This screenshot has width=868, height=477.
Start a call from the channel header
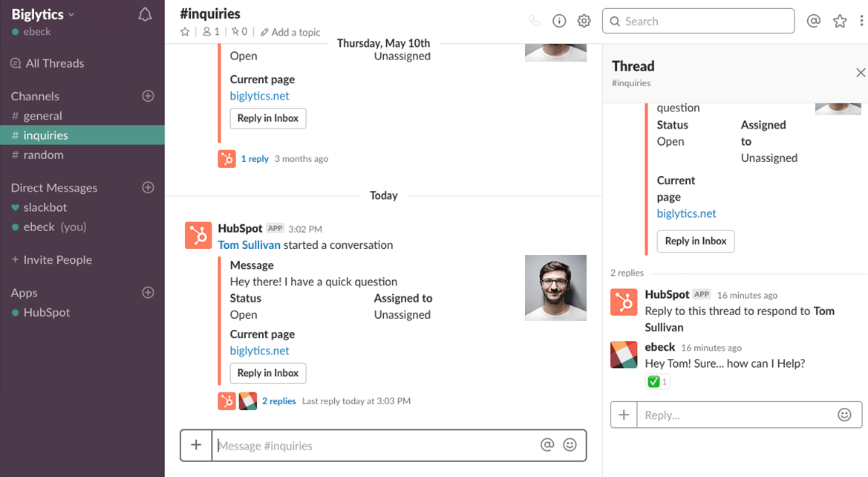(534, 21)
